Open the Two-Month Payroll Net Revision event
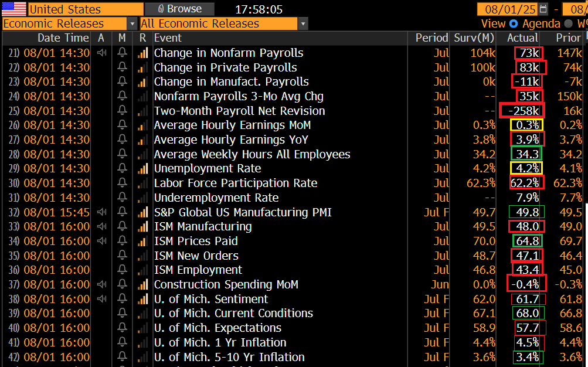 pos(239,111)
